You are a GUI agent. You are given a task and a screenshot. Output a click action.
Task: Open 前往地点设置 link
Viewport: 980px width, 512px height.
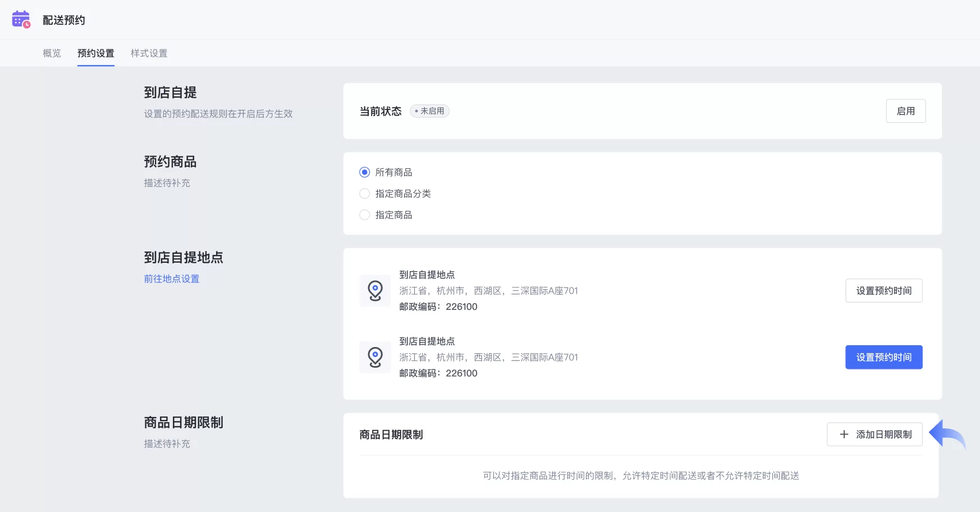171,278
